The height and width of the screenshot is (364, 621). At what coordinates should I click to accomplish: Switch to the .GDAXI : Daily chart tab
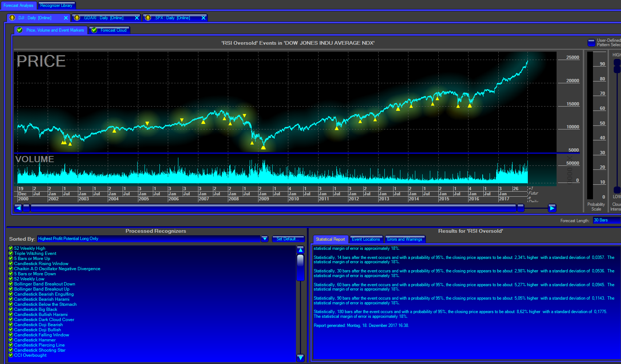[x=106, y=18]
